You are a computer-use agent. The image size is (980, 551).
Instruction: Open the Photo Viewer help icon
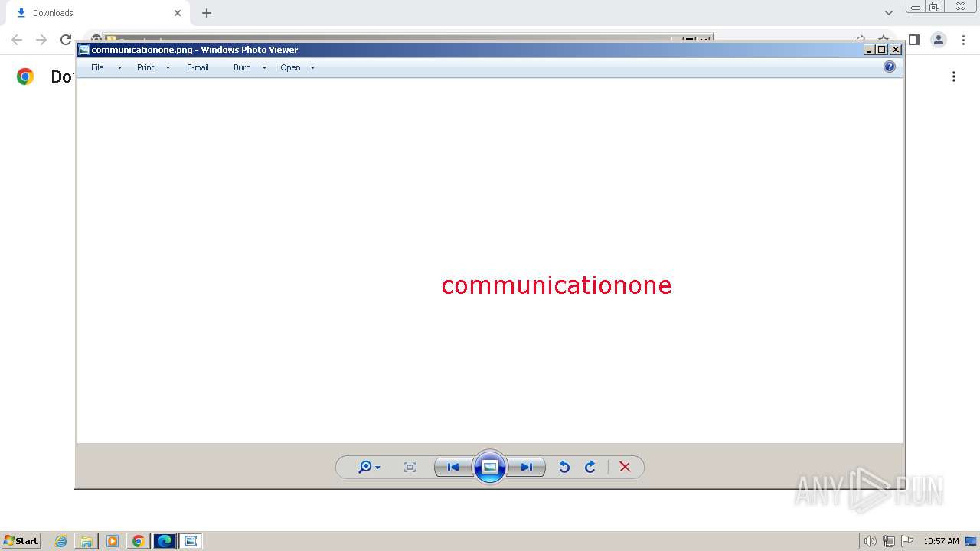(x=889, y=67)
